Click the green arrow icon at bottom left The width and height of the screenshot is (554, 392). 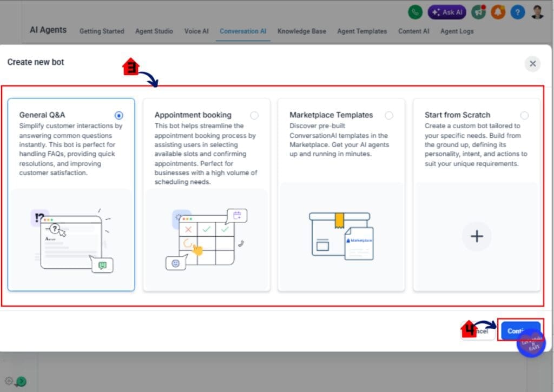point(21,381)
